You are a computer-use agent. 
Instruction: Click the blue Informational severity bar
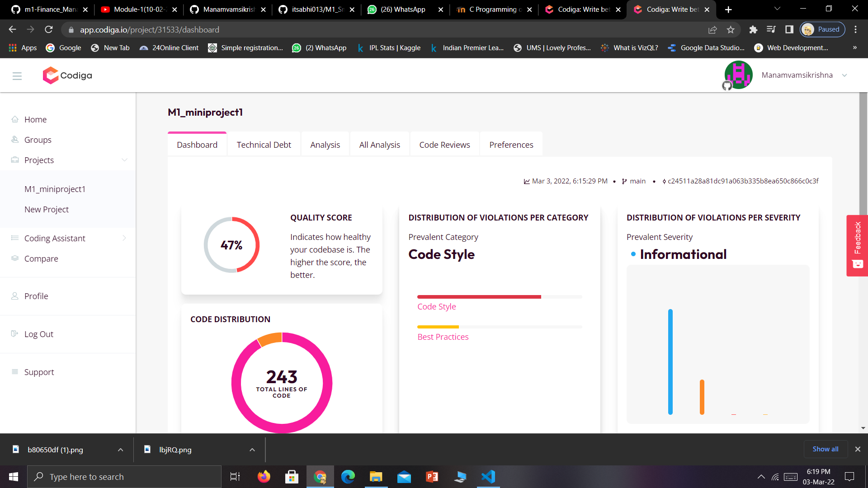coord(670,361)
